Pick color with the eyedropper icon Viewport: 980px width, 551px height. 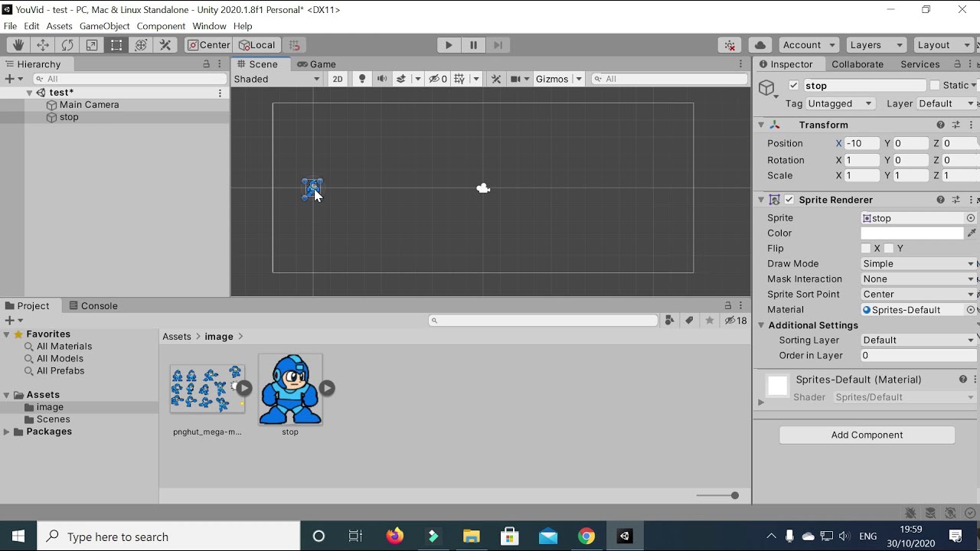tap(972, 233)
